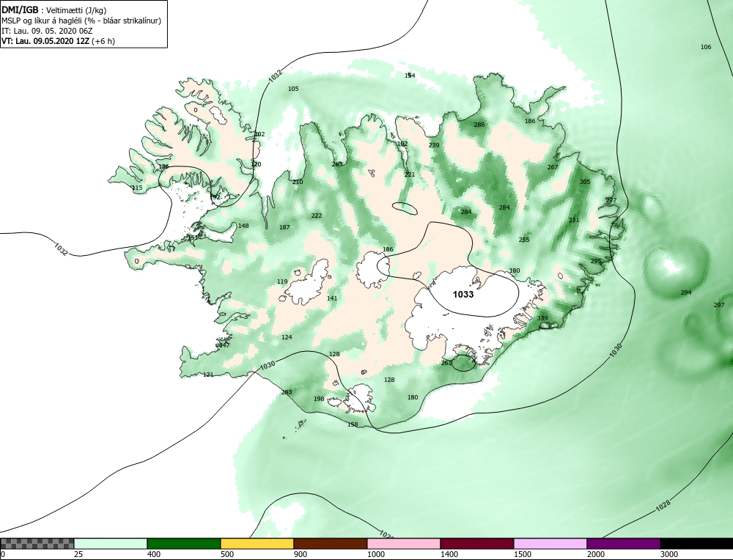This screenshot has width=733, height=560.
Task: Click the 283 value in the south
Action: click(x=287, y=392)
